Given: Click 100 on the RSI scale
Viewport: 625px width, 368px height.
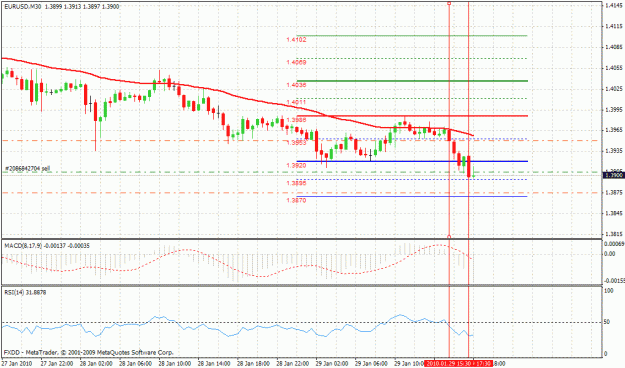Looking at the screenshot, I should pyautogui.click(x=609, y=291).
